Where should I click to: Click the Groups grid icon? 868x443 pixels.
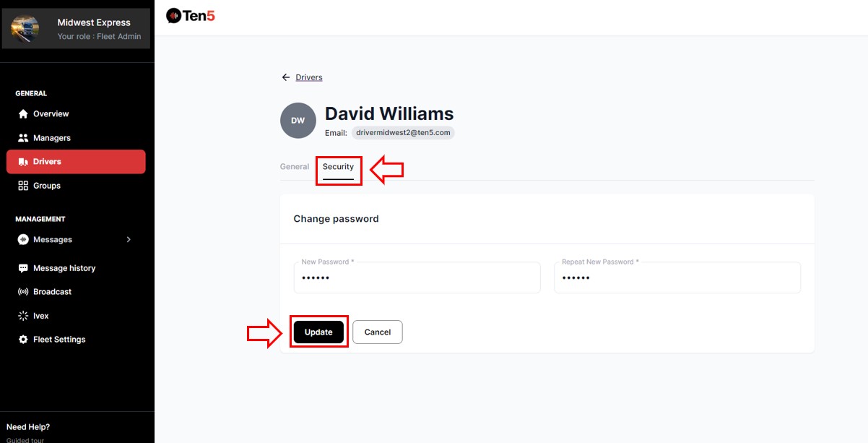pos(23,186)
